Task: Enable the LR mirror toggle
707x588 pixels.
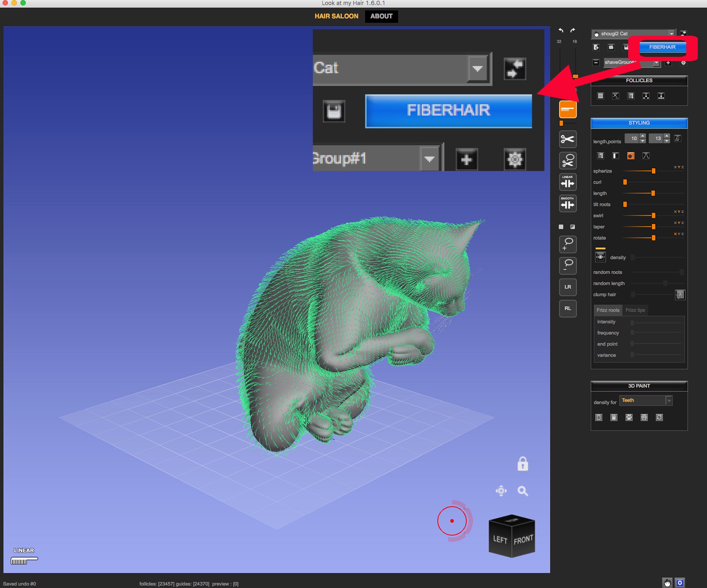Action: [567, 287]
